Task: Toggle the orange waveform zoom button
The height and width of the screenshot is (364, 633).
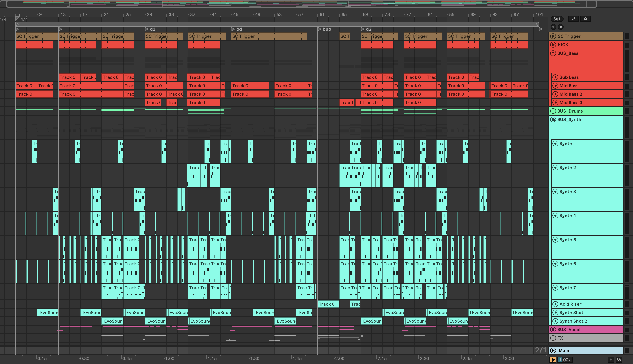Action: (x=552, y=360)
